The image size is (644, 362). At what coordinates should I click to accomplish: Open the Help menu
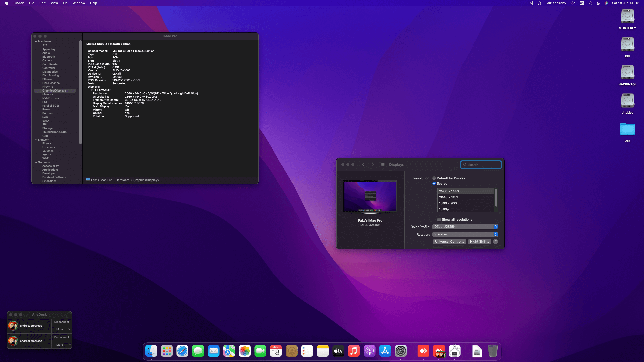coord(93,3)
